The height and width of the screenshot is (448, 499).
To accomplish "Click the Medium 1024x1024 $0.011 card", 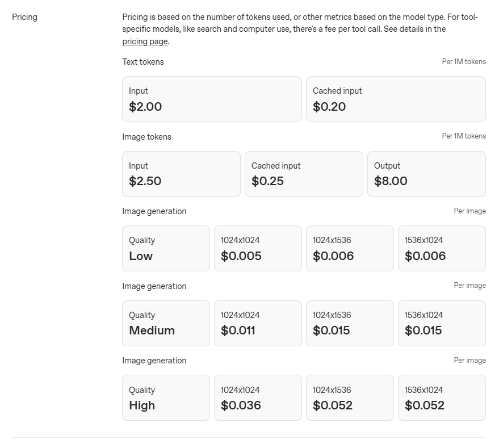I will click(x=258, y=323).
